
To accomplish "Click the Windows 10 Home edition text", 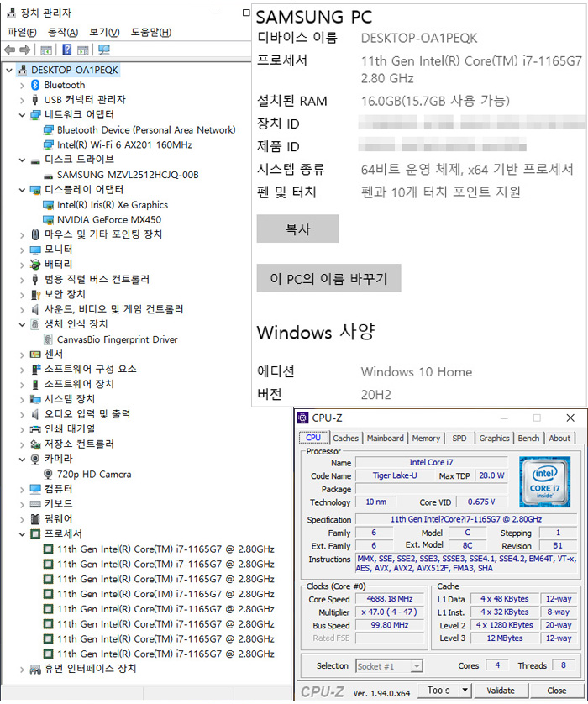I will click(x=416, y=372).
